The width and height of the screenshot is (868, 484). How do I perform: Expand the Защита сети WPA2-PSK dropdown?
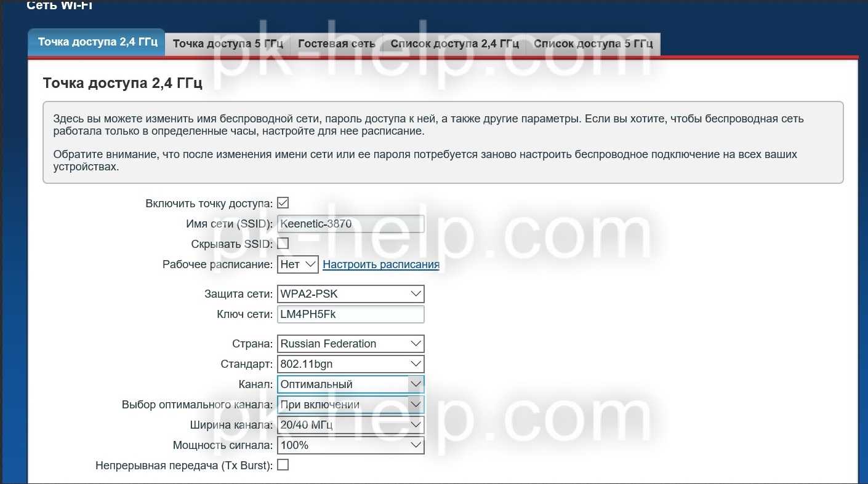coord(350,294)
